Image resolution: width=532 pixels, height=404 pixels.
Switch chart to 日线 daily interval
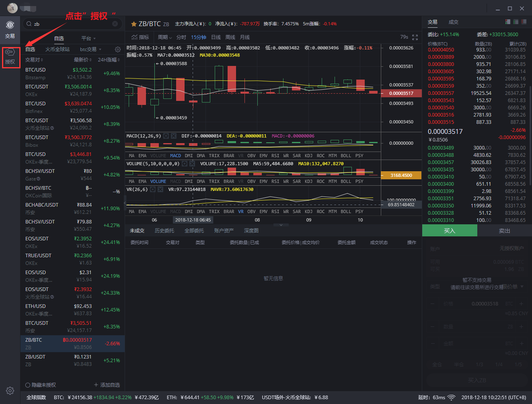216,37
